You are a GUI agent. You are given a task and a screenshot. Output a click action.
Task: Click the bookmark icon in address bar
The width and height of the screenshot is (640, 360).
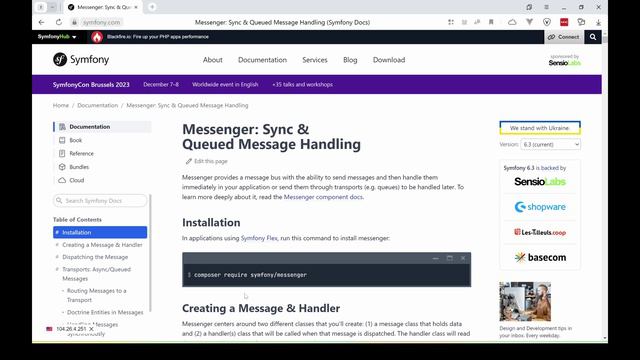(491, 22)
